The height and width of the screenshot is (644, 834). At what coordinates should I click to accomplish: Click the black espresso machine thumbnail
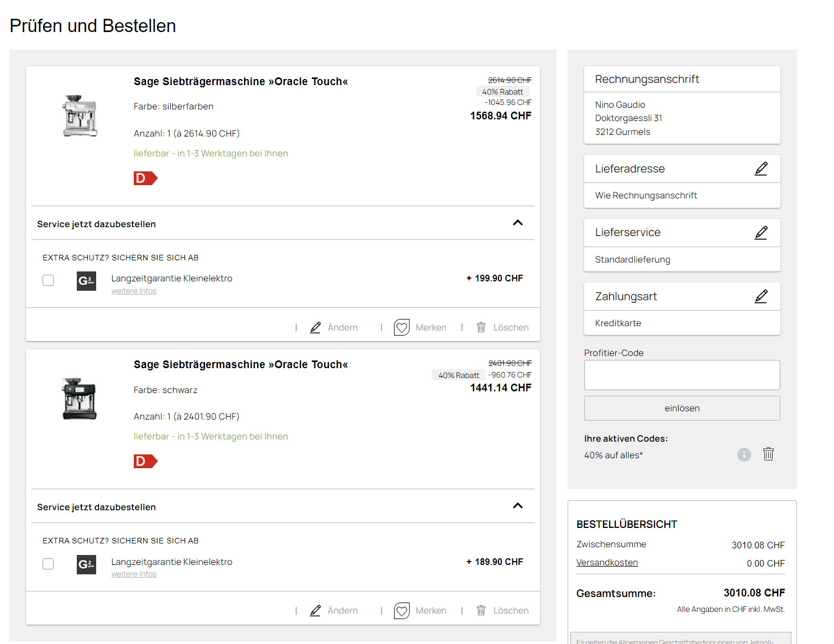point(80,399)
